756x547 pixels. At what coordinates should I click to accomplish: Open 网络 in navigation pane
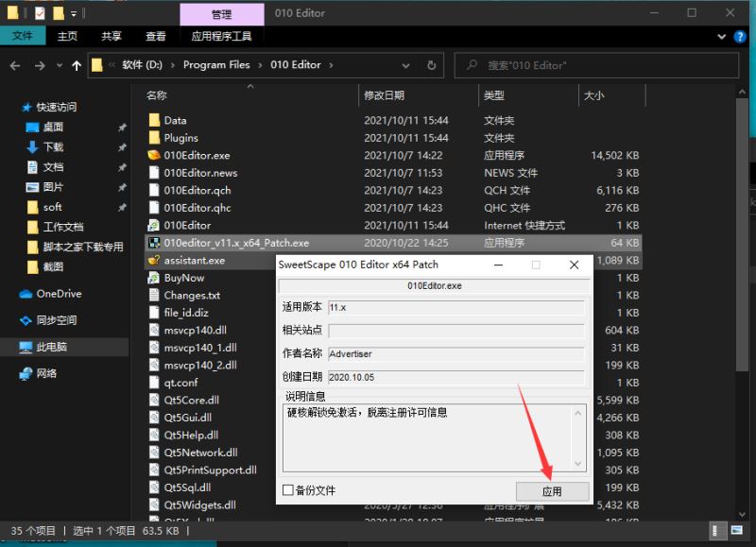[x=46, y=373]
